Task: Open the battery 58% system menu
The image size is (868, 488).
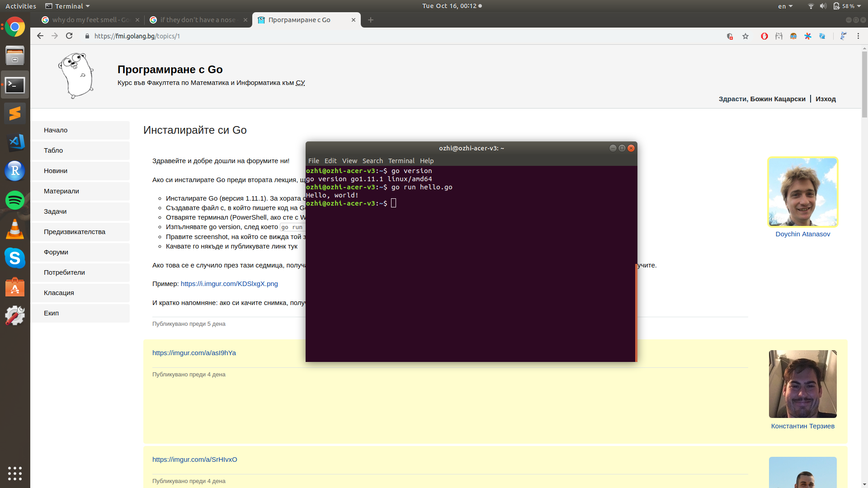Action: 847,6
